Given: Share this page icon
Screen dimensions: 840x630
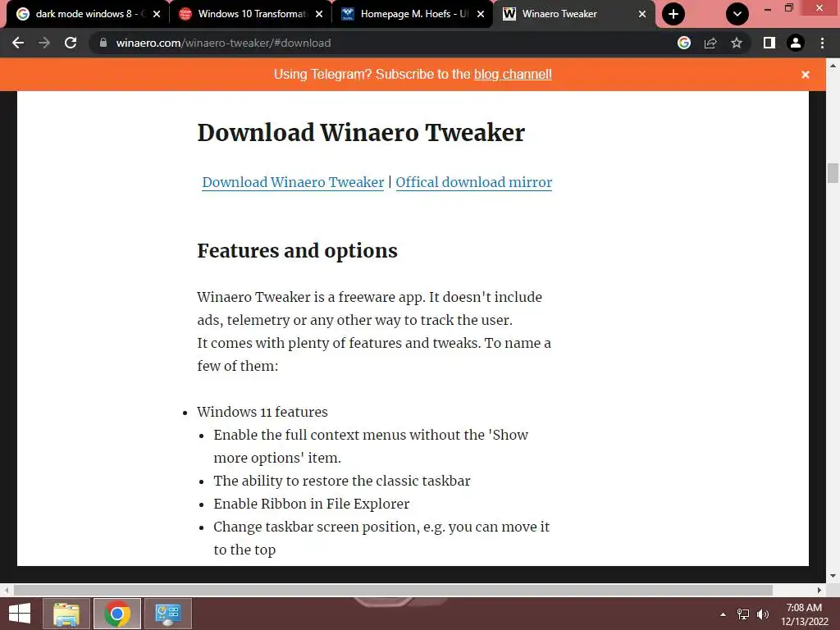Looking at the screenshot, I should pyautogui.click(x=710, y=43).
